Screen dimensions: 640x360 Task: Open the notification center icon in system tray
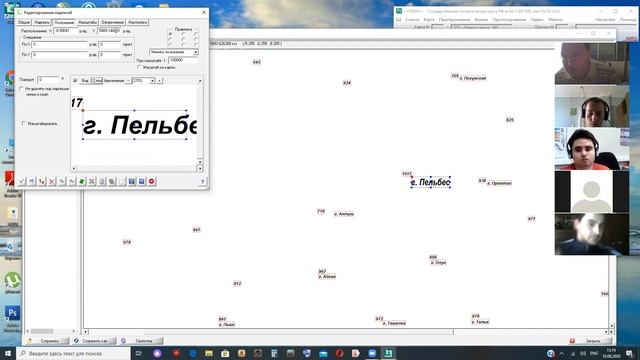point(629,353)
